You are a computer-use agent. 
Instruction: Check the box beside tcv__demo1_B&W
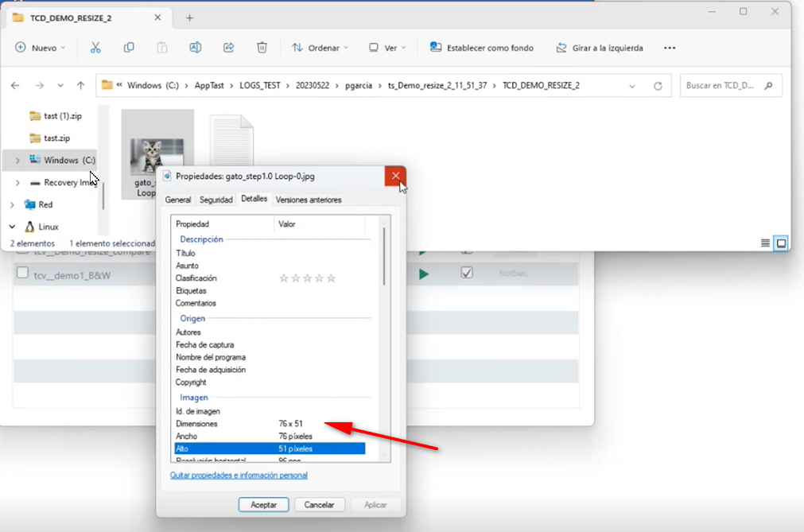(22, 274)
